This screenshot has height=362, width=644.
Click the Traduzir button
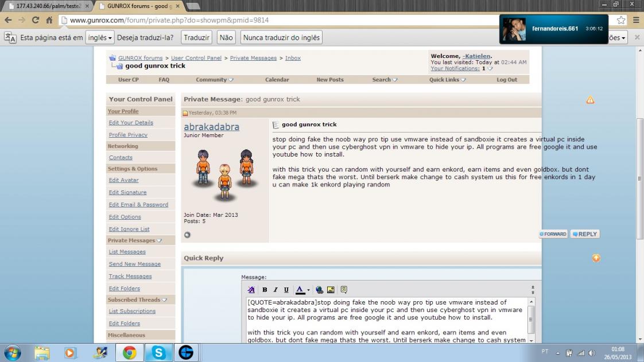coord(196,37)
